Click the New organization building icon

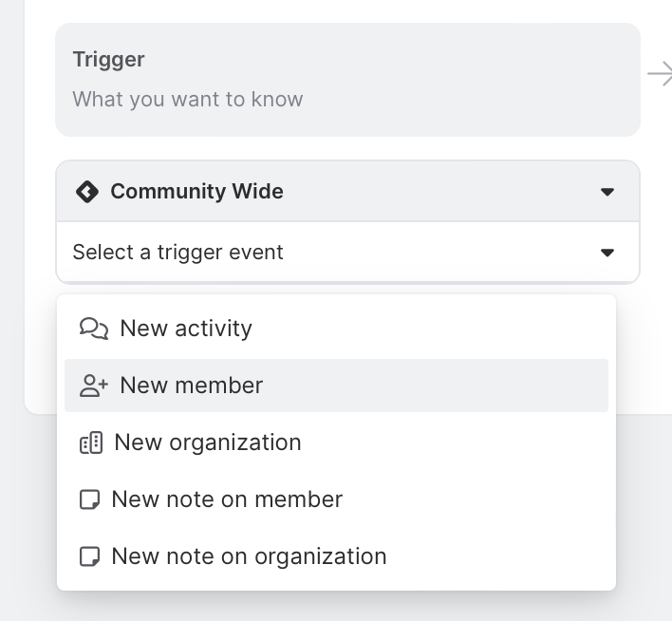click(x=90, y=442)
